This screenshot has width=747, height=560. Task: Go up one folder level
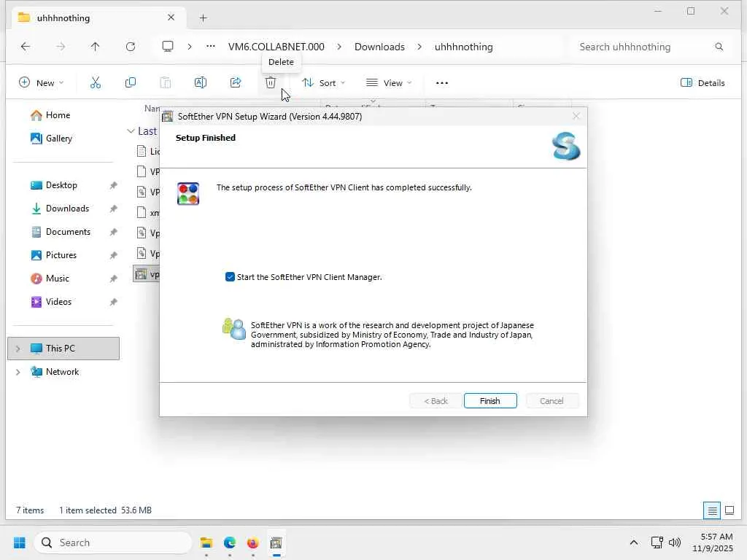click(96, 47)
